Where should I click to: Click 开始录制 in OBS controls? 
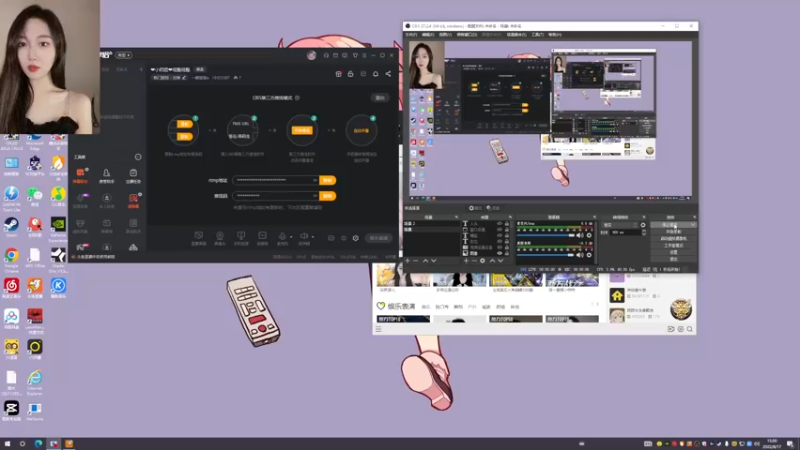(x=673, y=232)
